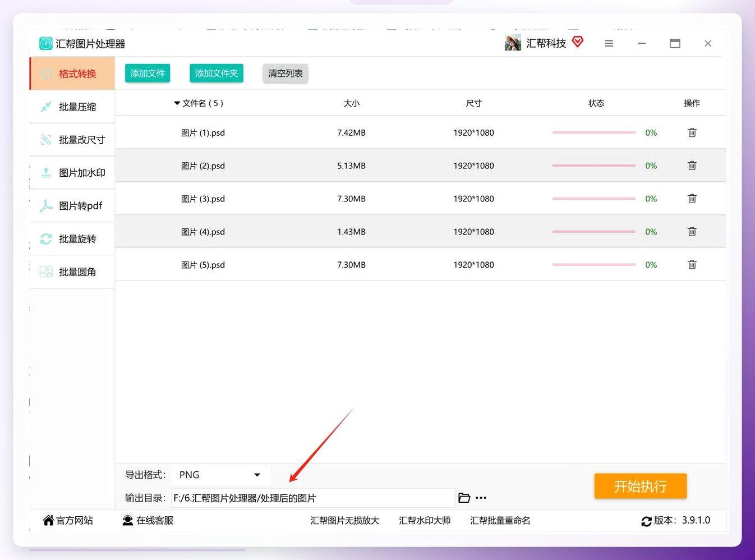Delete 图片 (2).psd with trash icon
Image resolution: width=755 pixels, height=560 pixels.
click(x=692, y=166)
